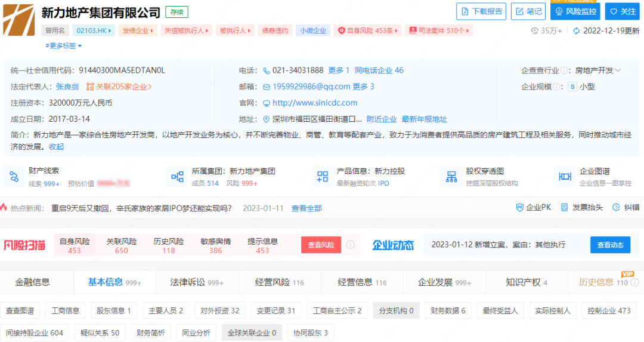Switch to the 法律诉讼 tab
Viewport: 644px width, 342px height.
click(197, 282)
